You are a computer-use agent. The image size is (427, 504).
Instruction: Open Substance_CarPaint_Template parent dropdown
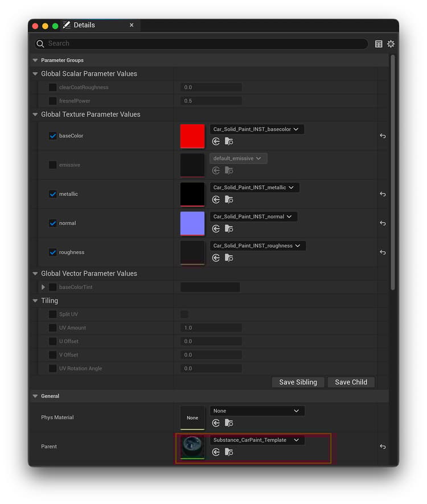257,440
